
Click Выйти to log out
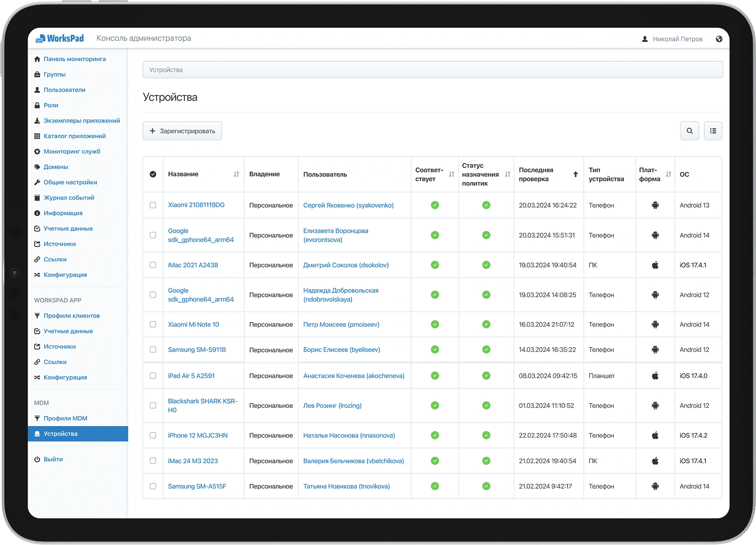[53, 459]
